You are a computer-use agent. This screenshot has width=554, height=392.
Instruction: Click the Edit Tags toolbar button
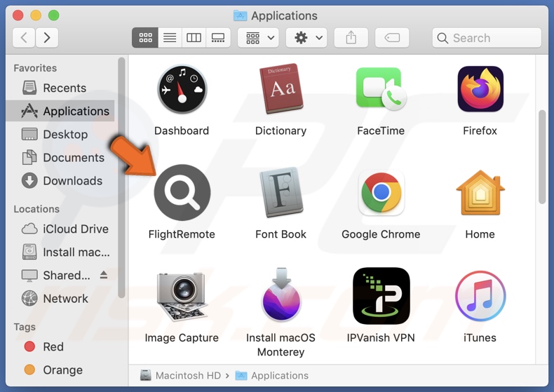pos(392,37)
